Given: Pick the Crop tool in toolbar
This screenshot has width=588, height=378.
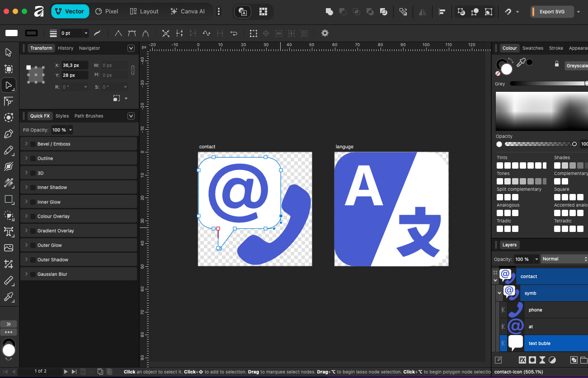Looking at the screenshot, I should [x=8, y=264].
